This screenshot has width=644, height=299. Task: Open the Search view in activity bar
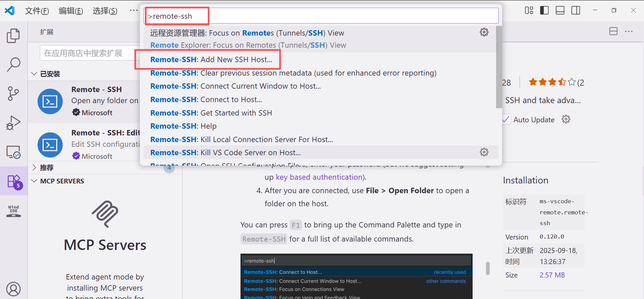13,65
